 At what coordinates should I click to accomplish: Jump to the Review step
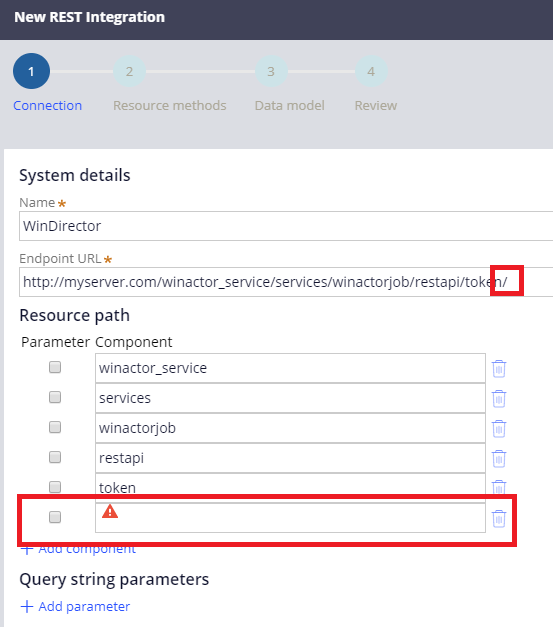click(371, 72)
